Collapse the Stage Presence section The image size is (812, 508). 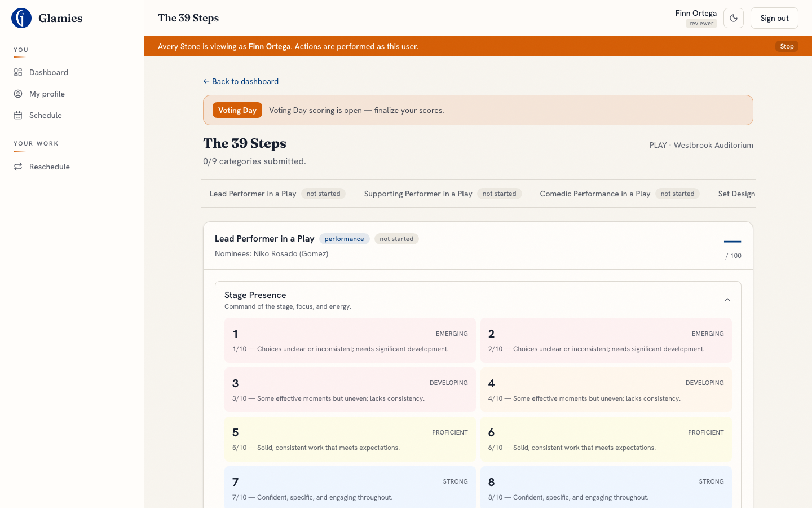(727, 300)
